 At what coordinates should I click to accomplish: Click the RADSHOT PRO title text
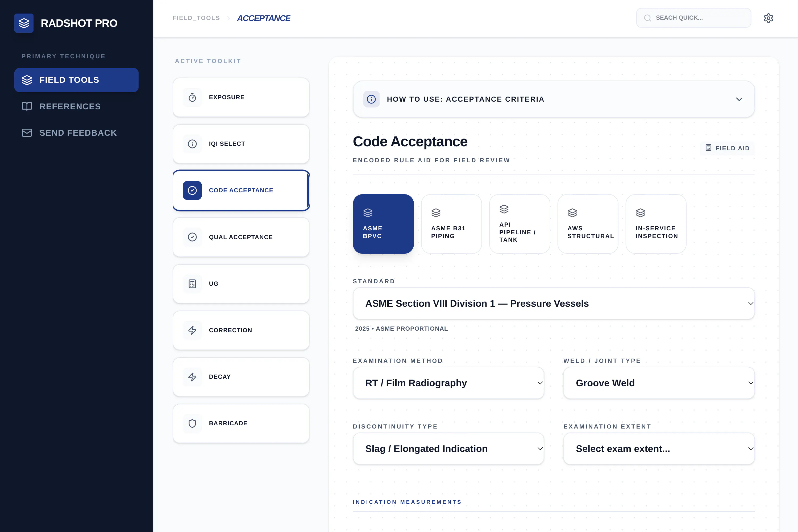(79, 23)
